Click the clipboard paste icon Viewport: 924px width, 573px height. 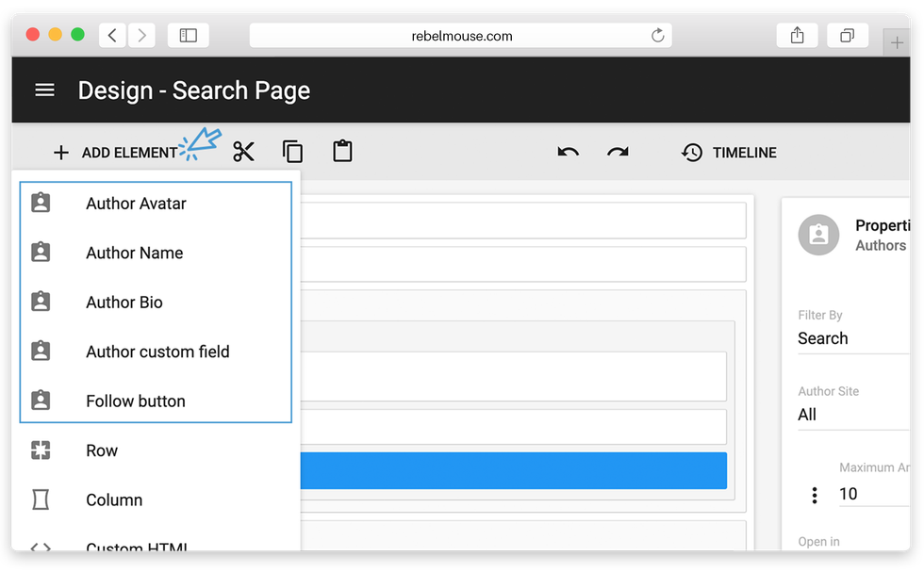pyautogui.click(x=342, y=151)
